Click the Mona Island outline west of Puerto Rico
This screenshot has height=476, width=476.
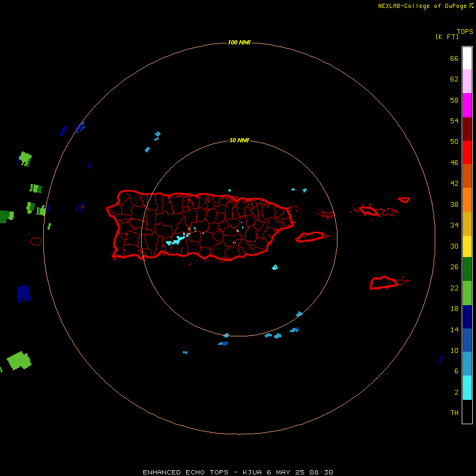pos(36,241)
